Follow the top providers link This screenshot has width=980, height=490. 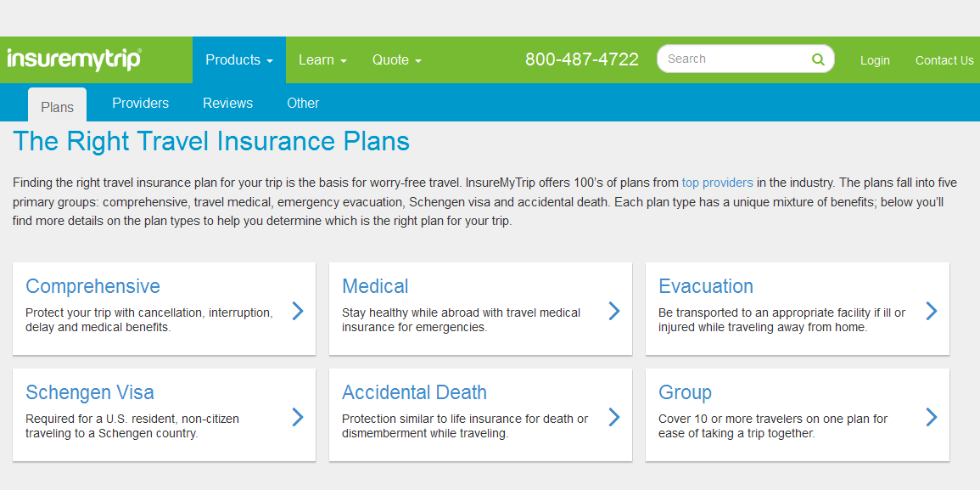717,182
